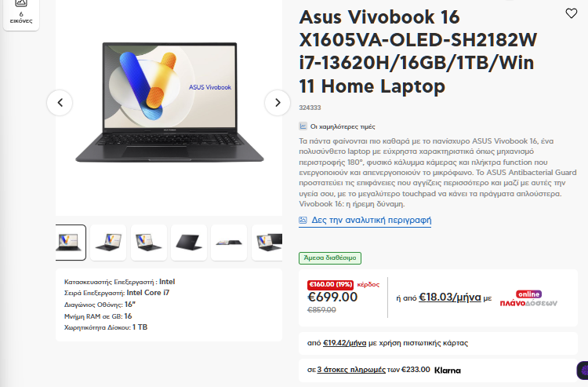Click the €19.42/μήνα credit card link
The width and height of the screenshot is (588, 387).
click(345, 343)
